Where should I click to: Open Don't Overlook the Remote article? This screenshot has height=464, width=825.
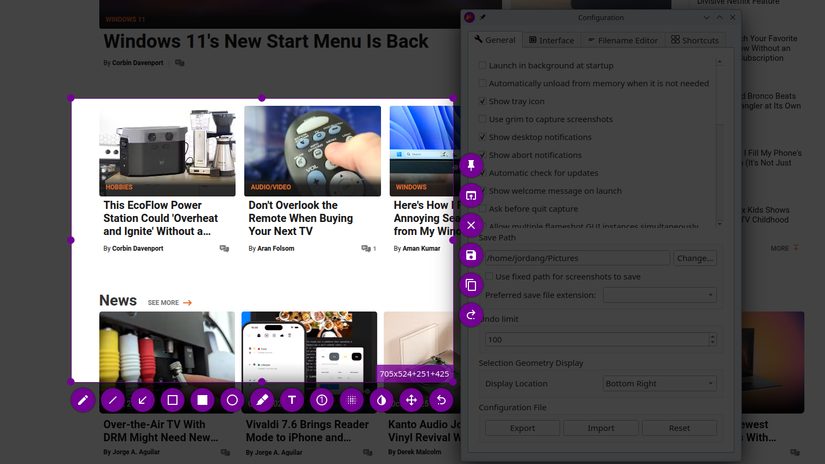300,218
